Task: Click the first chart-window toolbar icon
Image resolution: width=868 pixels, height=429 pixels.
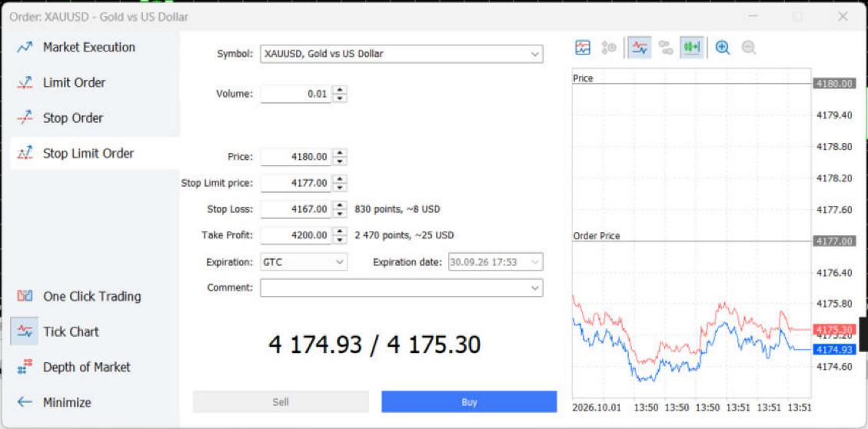Action: (x=583, y=48)
